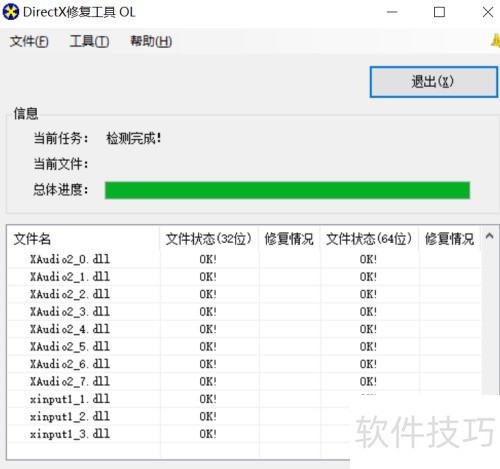Click the green 总体进度 progress bar

pyautogui.click(x=287, y=190)
